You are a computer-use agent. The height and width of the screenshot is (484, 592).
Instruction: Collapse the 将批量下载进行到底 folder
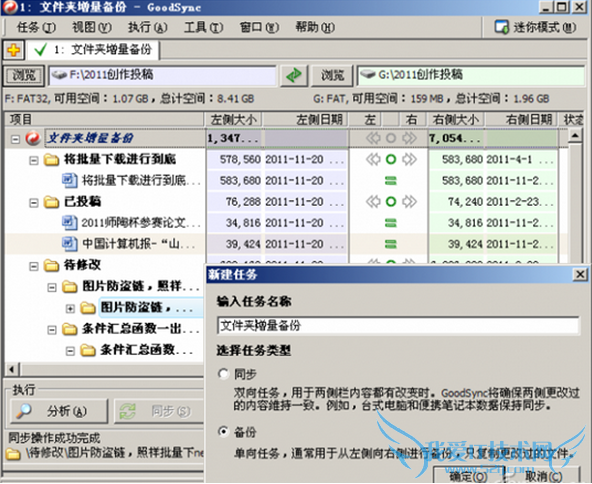pyautogui.click(x=34, y=160)
